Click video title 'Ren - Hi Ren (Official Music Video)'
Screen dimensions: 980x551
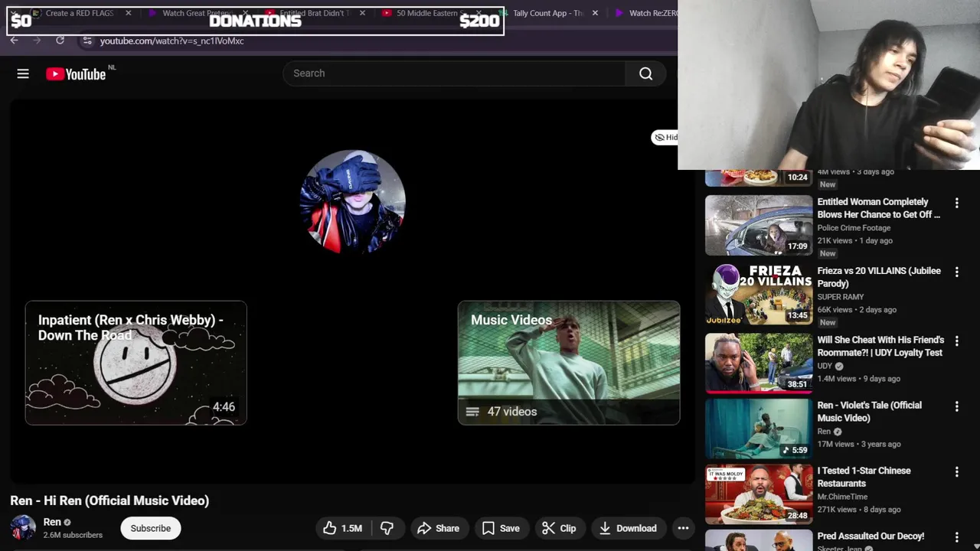(x=109, y=500)
